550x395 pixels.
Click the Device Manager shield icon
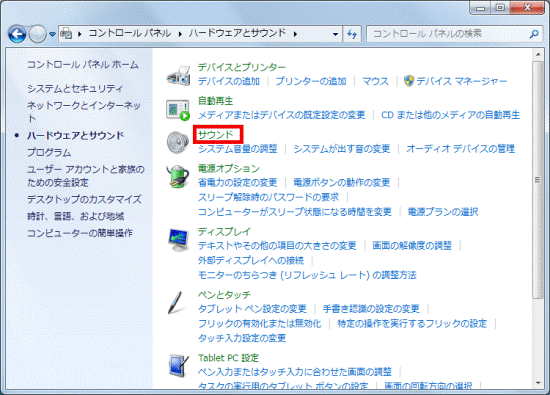pyautogui.click(x=409, y=81)
